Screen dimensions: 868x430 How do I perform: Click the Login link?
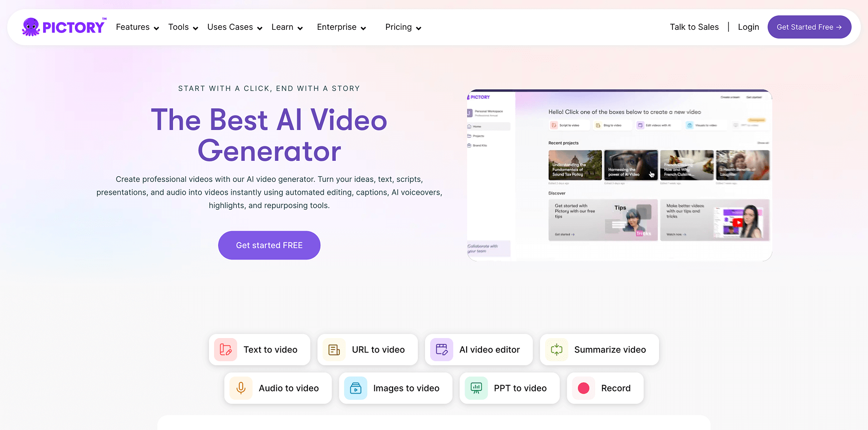tap(748, 27)
